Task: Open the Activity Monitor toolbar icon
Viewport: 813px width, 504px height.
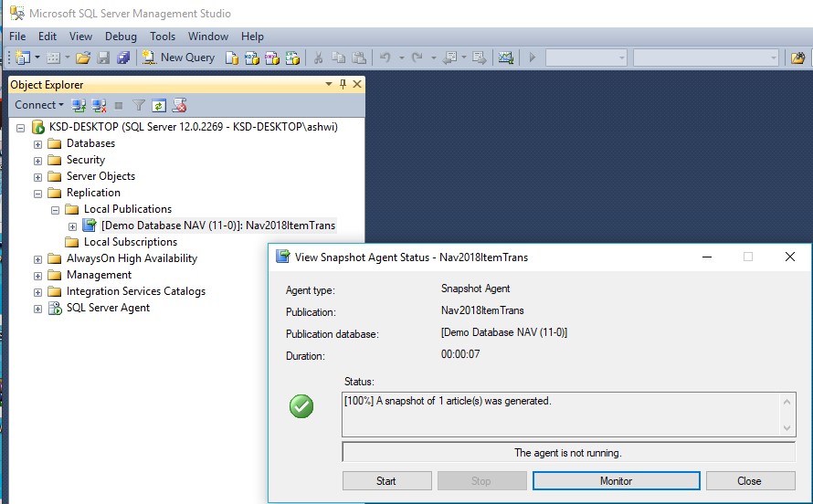Action: click(x=505, y=58)
